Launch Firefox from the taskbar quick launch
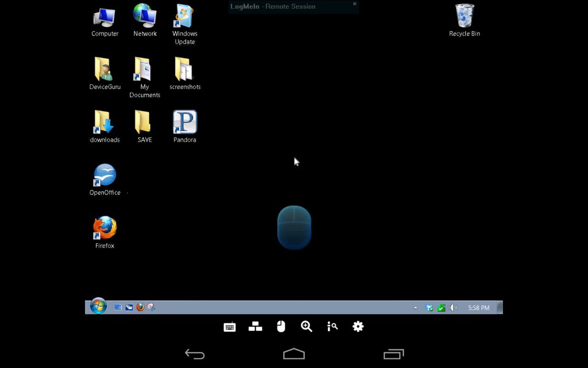588x368 pixels. tap(140, 307)
